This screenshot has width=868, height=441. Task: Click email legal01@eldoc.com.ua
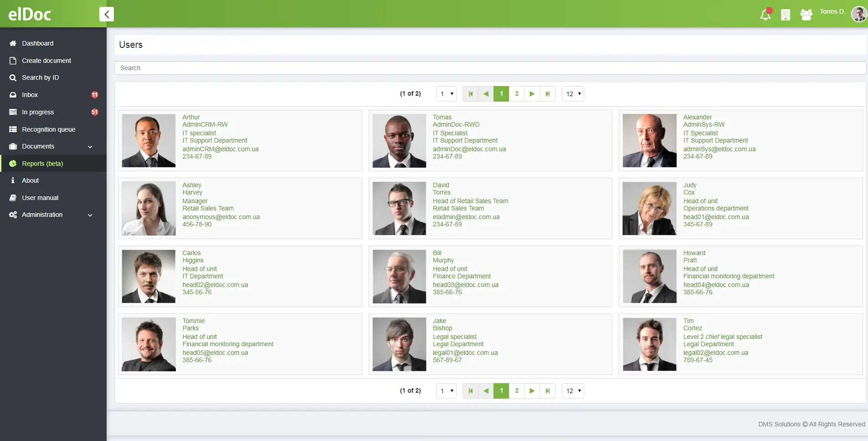465,353
